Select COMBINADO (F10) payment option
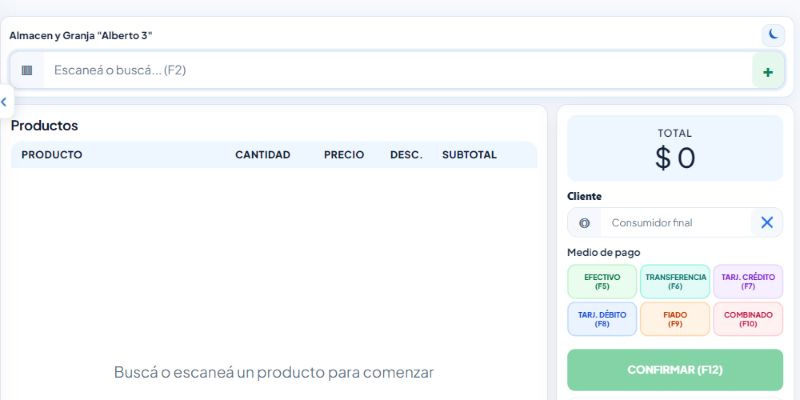The image size is (800, 400). [748, 319]
